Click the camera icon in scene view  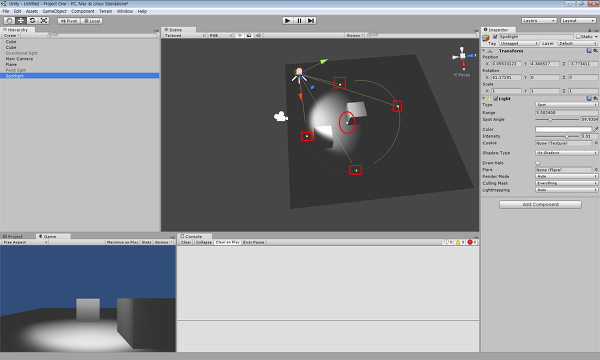point(280,116)
